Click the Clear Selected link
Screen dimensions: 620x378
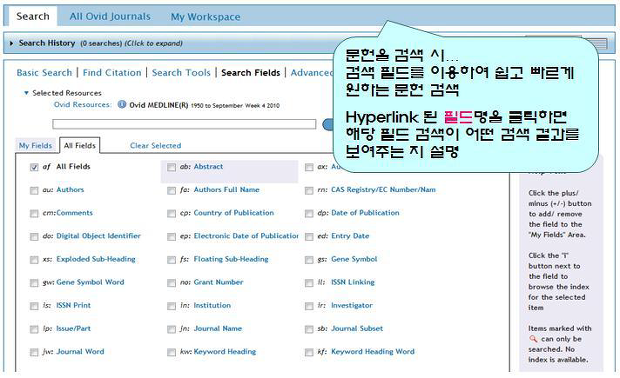155,146
